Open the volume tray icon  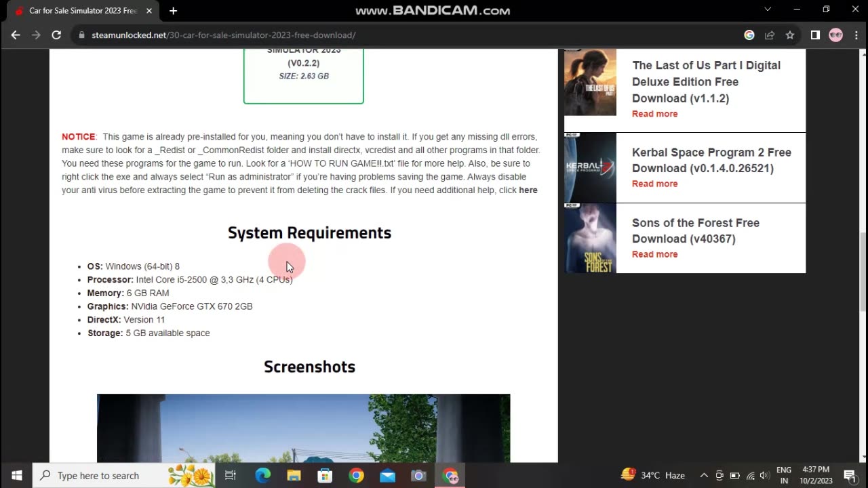[764, 475]
